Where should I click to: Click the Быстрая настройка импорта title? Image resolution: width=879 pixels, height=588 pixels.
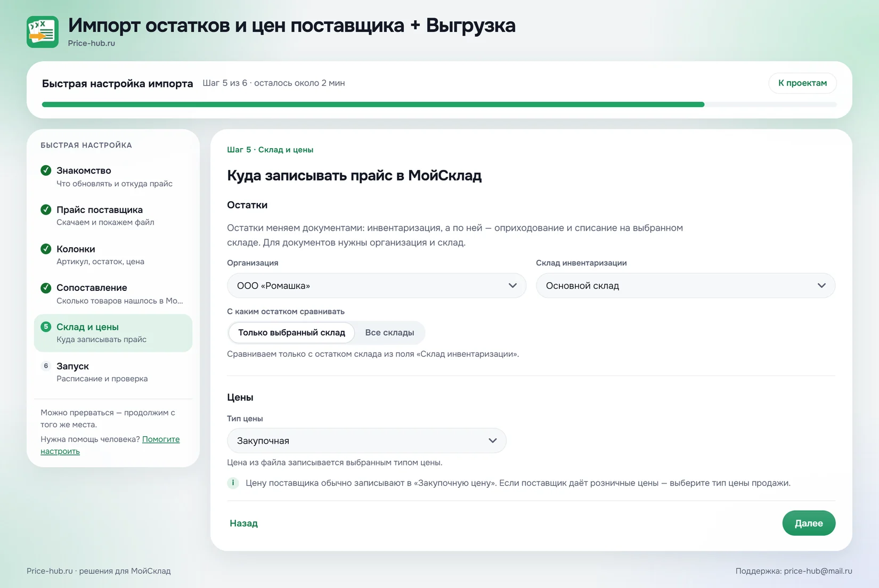[x=117, y=84]
